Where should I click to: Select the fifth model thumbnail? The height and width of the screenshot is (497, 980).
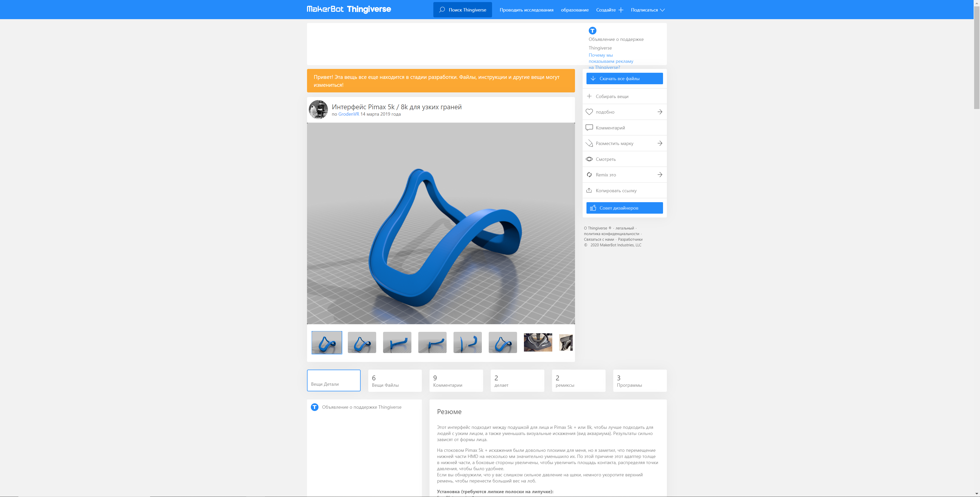467,343
